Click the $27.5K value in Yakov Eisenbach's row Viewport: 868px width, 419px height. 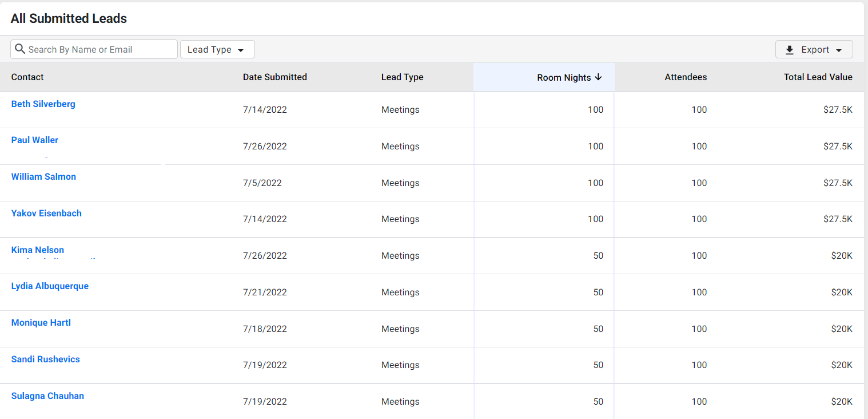click(838, 219)
